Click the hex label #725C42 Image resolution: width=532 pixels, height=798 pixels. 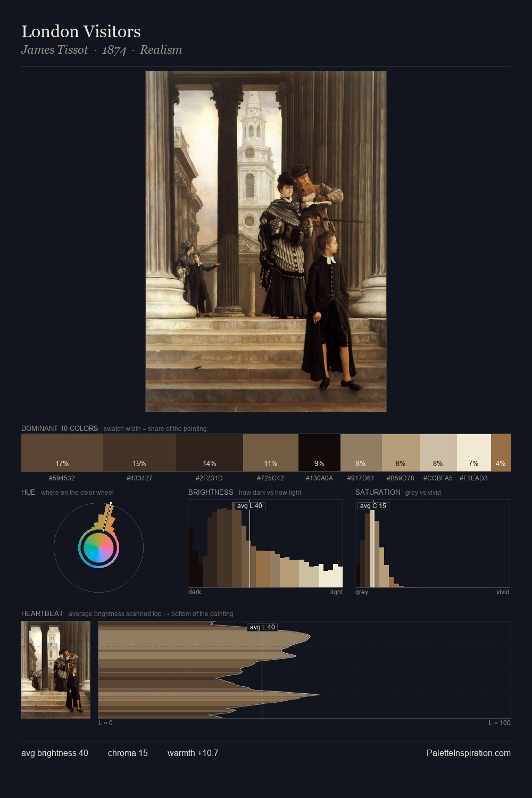(270, 478)
